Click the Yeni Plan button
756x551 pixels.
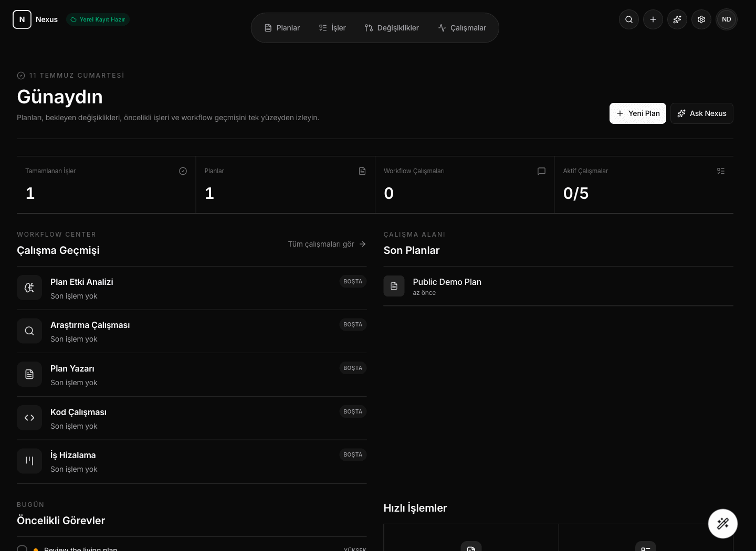[638, 113]
